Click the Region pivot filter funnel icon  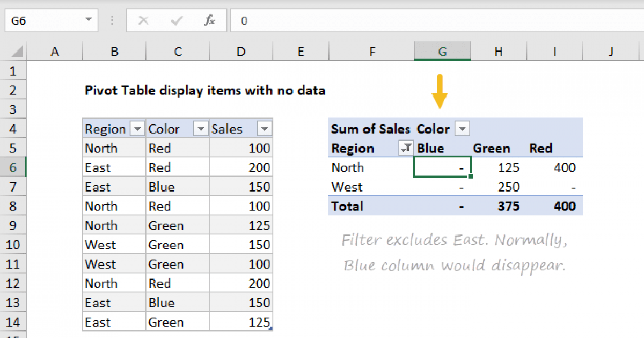tap(406, 149)
